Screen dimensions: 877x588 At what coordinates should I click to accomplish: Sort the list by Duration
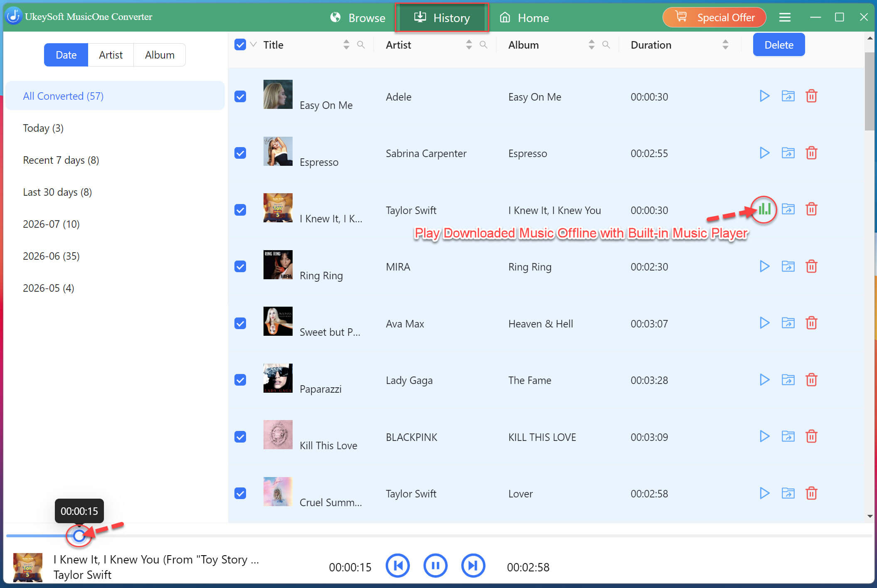[x=725, y=44]
